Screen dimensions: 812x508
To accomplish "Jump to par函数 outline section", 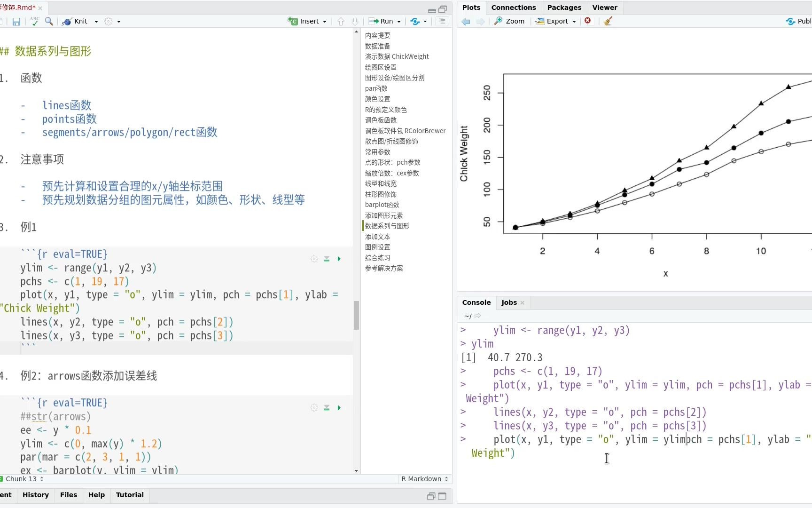I will point(376,88).
